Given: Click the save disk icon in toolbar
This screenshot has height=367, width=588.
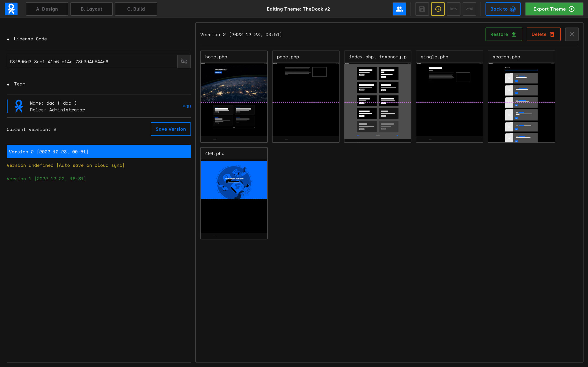Looking at the screenshot, I should (422, 9).
